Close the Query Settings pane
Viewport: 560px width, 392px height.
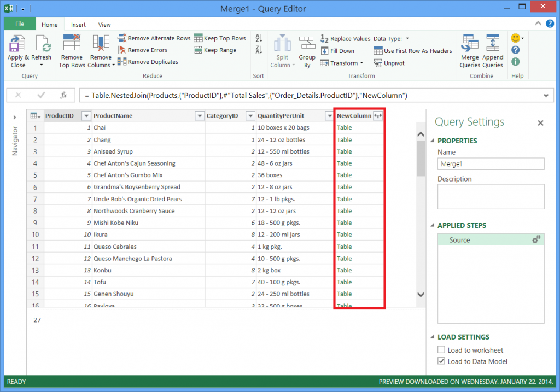540,123
